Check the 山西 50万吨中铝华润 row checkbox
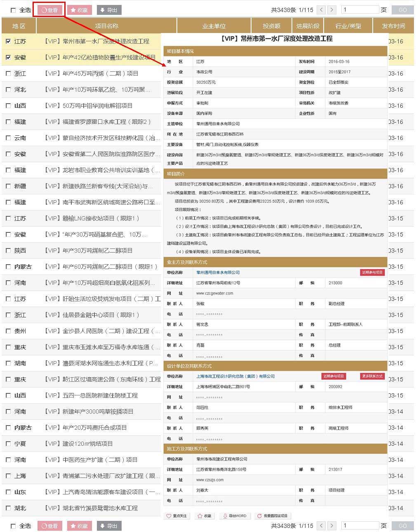This screenshot has height=532, width=416. pos(8,106)
